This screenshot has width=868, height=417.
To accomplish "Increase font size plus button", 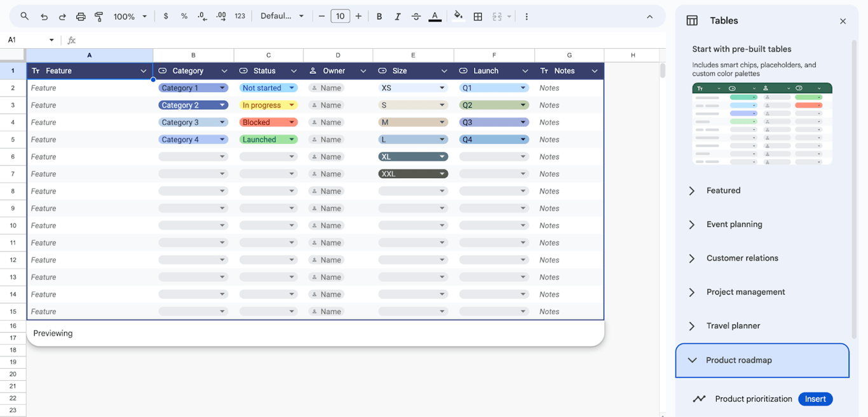I will 358,17.
